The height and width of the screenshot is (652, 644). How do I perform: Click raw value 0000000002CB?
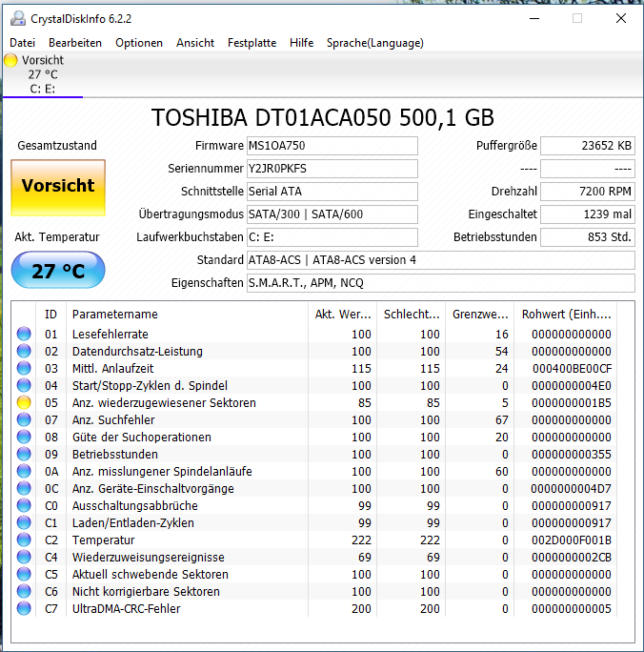point(572,558)
